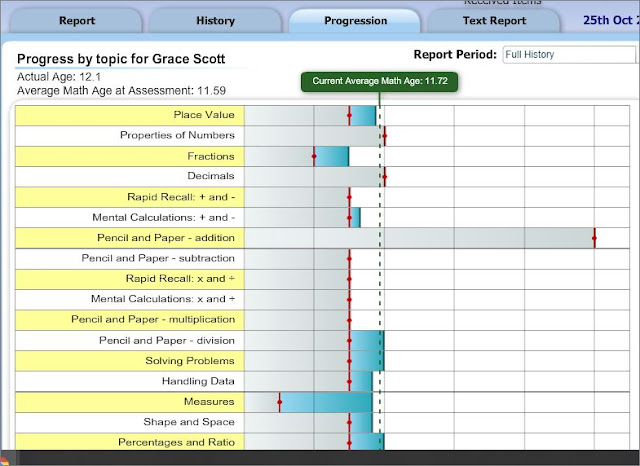Select Rapid Recall: x and ÷ row
Image resolution: width=640 pixels, height=466 pixels.
point(322,279)
